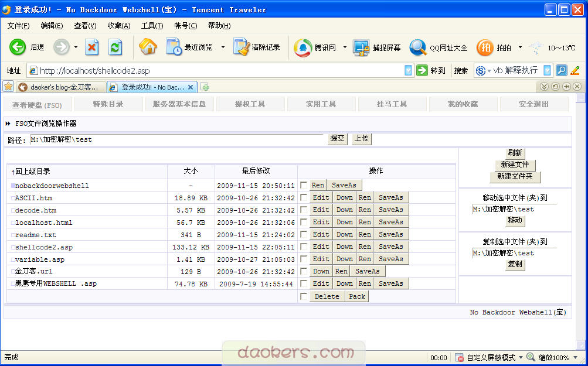Click the 缩放100% zoom magnifier icon
588x366 pixels.
pyautogui.click(x=531, y=357)
